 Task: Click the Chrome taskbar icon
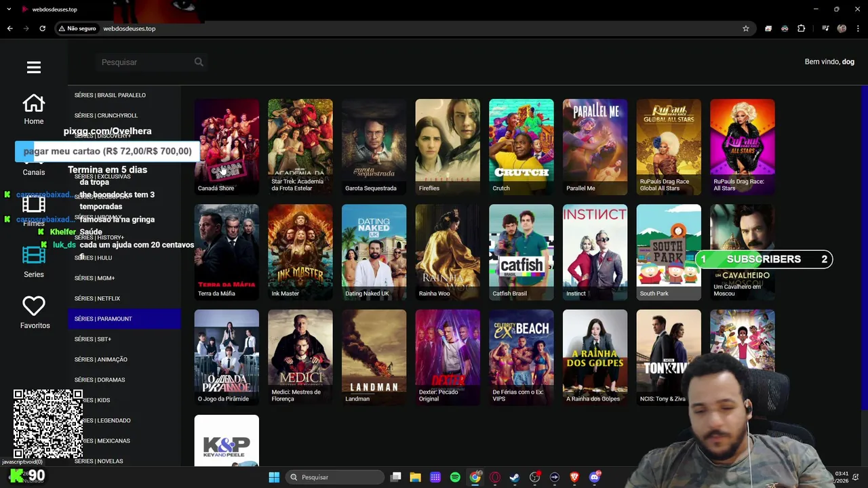pyautogui.click(x=475, y=477)
